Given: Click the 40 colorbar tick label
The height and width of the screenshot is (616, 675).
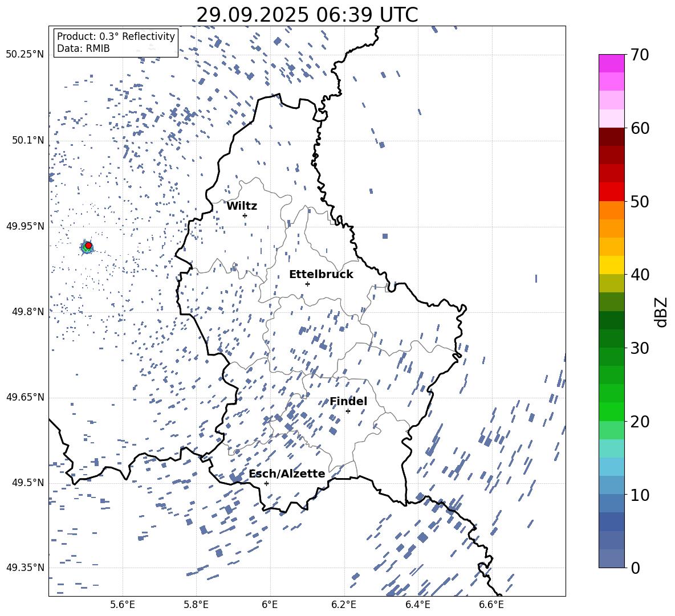Looking at the screenshot, I should [x=639, y=275].
